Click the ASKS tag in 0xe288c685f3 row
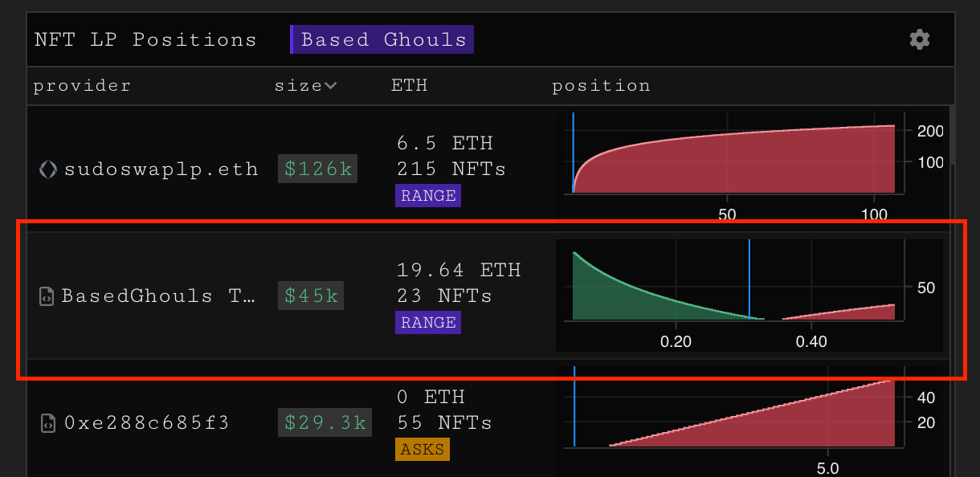 coord(423,449)
